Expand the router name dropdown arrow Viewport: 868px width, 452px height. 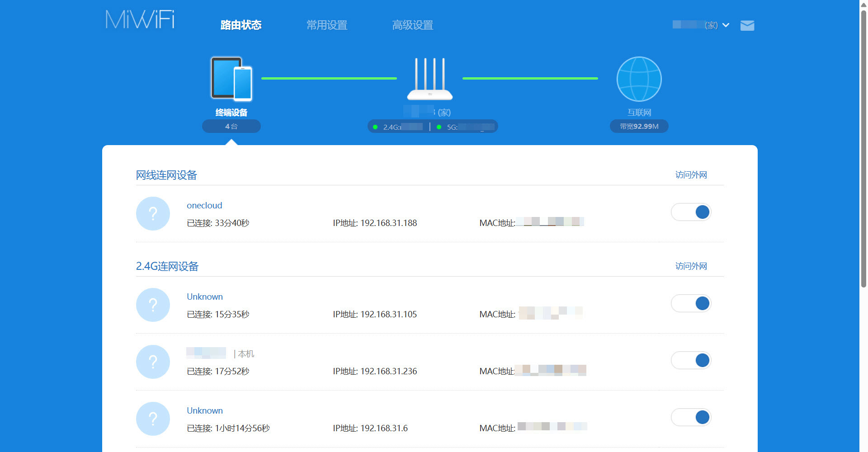coord(726,25)
